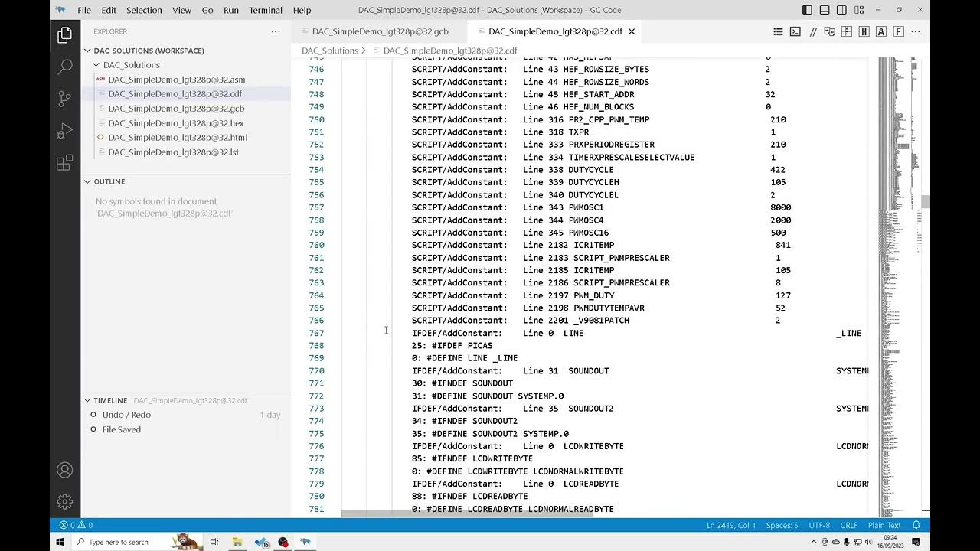Open Windows Start menu
980x551 pixels.
60,542
